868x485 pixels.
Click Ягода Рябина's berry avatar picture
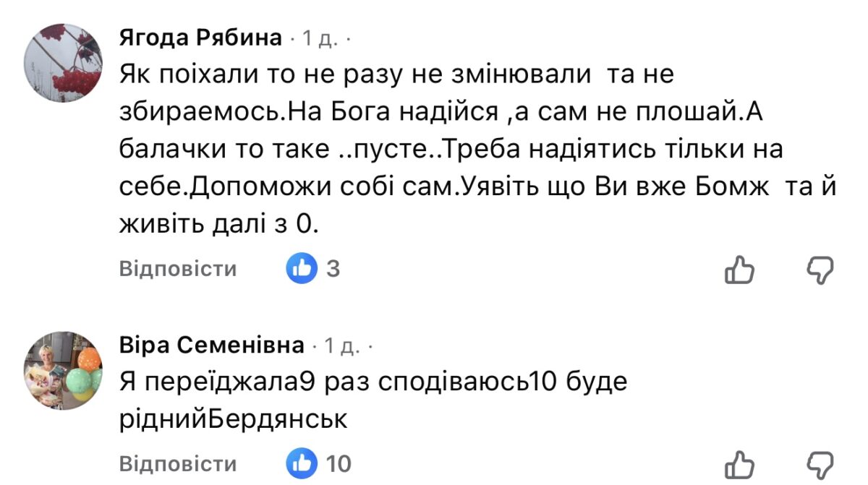click(x=63, y=62)
